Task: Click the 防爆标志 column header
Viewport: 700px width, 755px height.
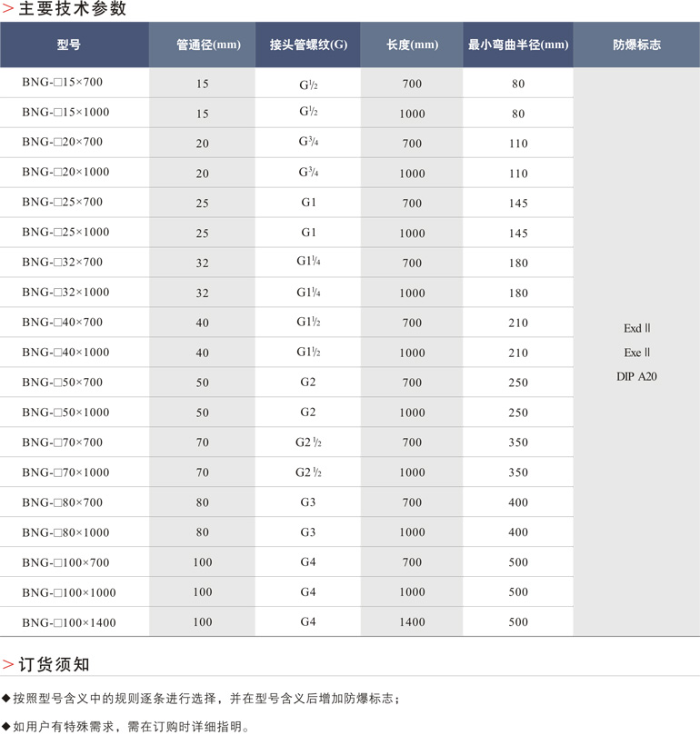Action: coord(636,45)
